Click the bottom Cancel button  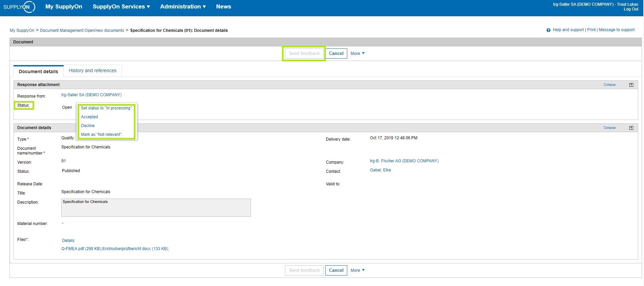click(x=336, y=270)
